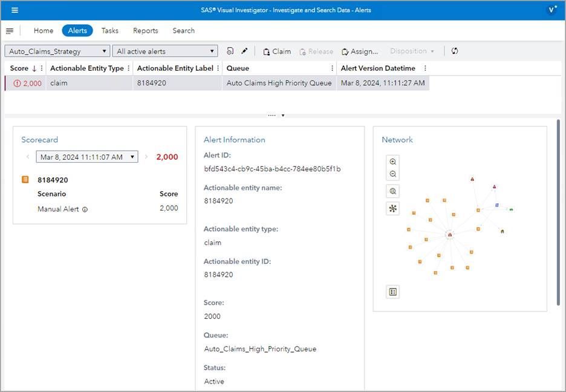Open the hamburger menu in the blue title bar
This screenshot has height=392, width=566.
coord(15,10)
